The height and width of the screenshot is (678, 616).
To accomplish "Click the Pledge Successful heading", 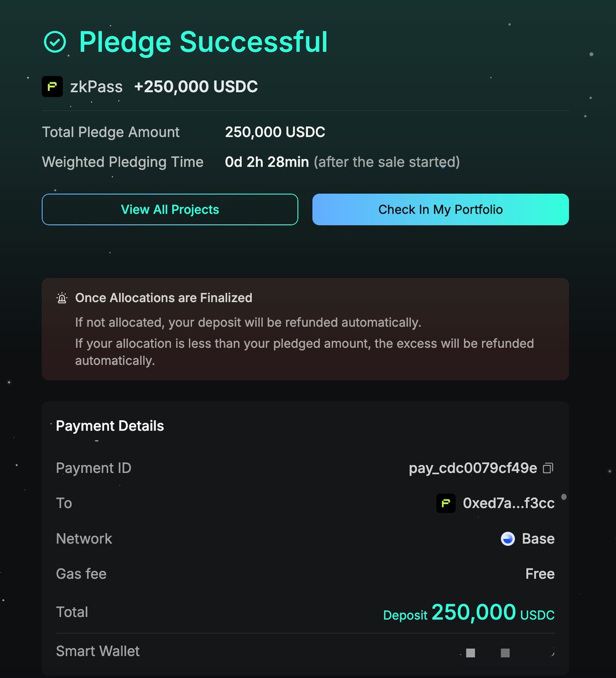I will coord(203,42).
